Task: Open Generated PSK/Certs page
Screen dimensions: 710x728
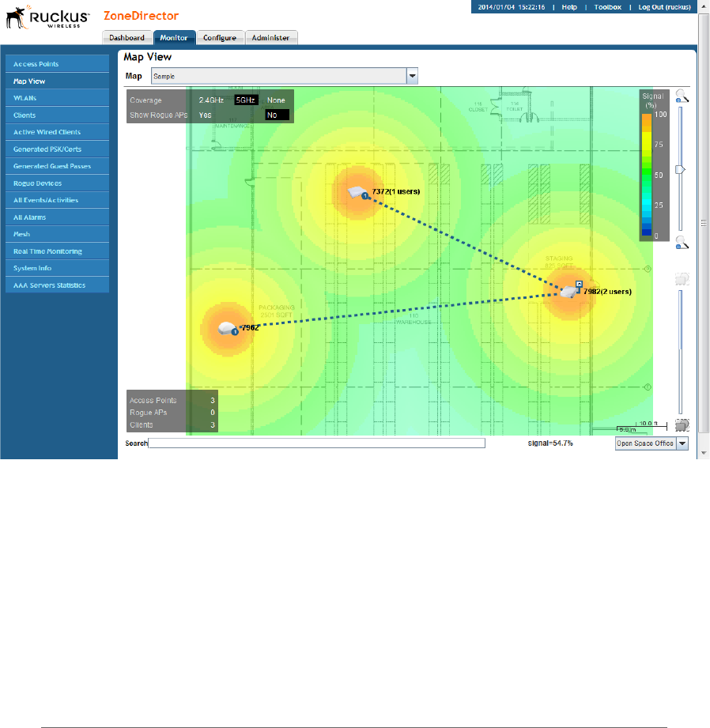Action: point(57,149)
